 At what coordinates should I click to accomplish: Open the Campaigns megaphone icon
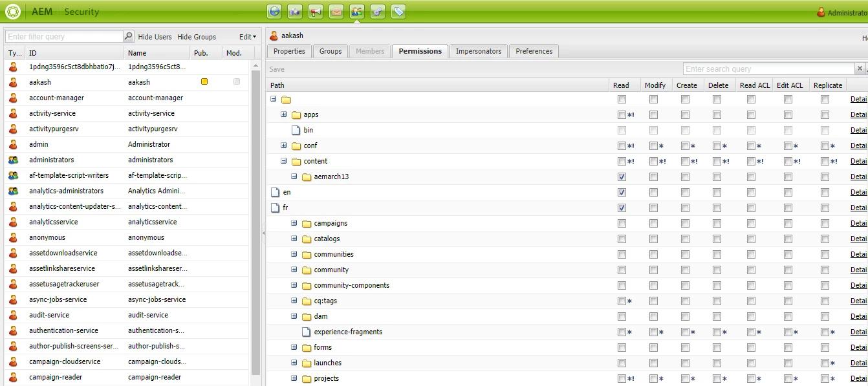click(x=316, y=11)
